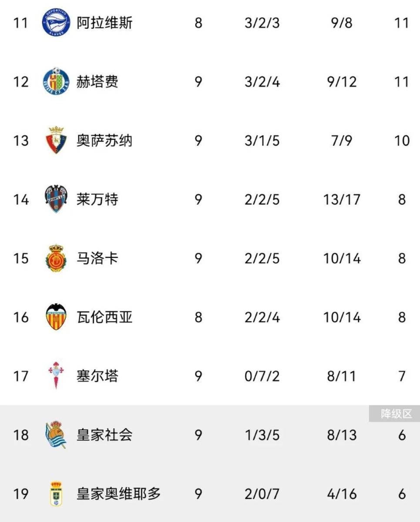The width and height of the screenshot is (420, 522).
Task: Click the 13/17 goals cell for 莱万特
Action: (342, 200)
